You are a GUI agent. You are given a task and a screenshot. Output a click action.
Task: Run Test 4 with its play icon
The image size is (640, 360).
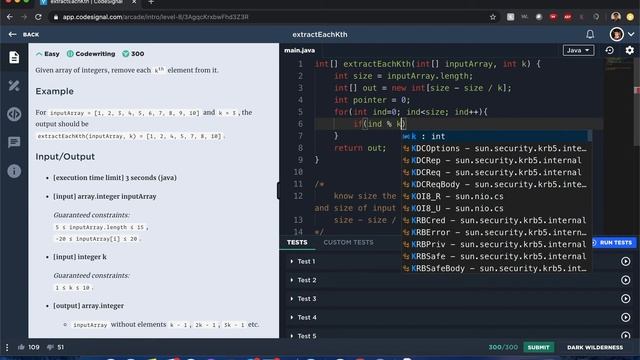click(x=625, y=318)
